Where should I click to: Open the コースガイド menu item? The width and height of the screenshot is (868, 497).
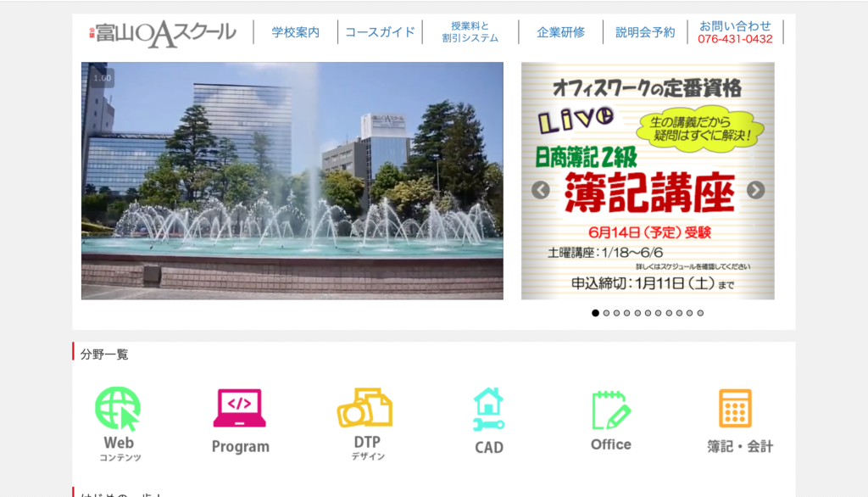tap(379, 29)
